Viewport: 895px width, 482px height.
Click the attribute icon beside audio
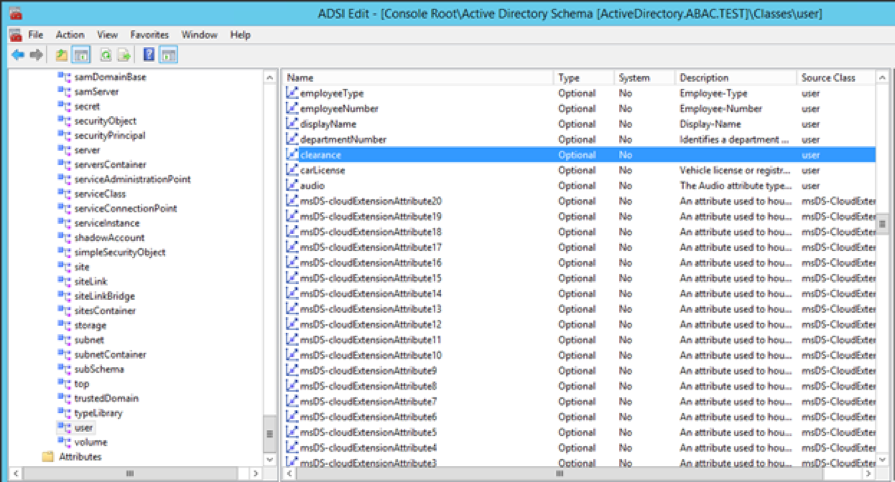pyautogui.click(x=292, y=185)
